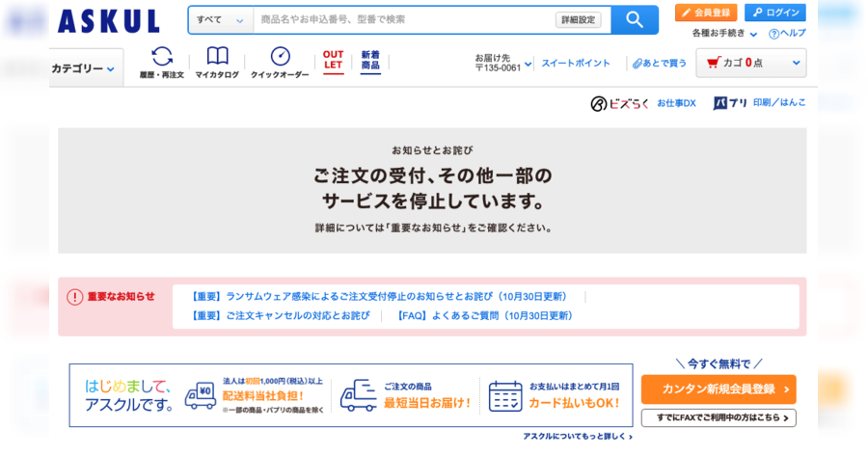Screen dimensions: 868x456
Task: Click the OUTLET icon
Action: pos(333,61)
